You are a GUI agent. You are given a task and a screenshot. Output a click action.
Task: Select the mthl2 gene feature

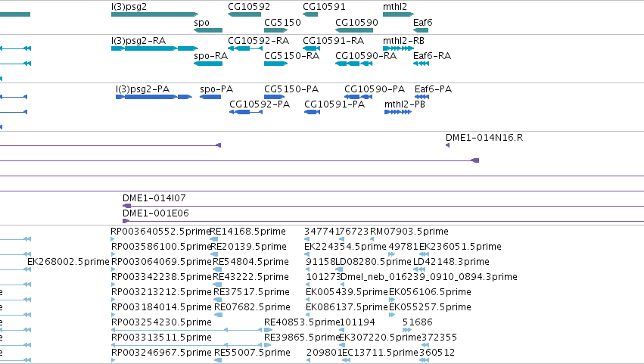coord(398,14)
